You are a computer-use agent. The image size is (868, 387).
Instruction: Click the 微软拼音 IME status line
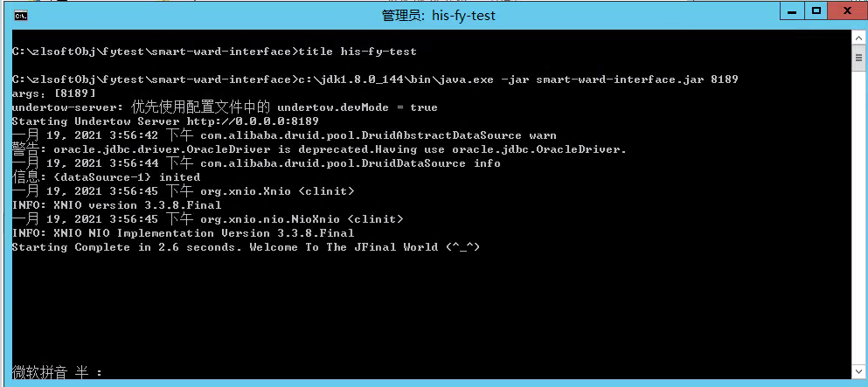[x=57, y=371]
